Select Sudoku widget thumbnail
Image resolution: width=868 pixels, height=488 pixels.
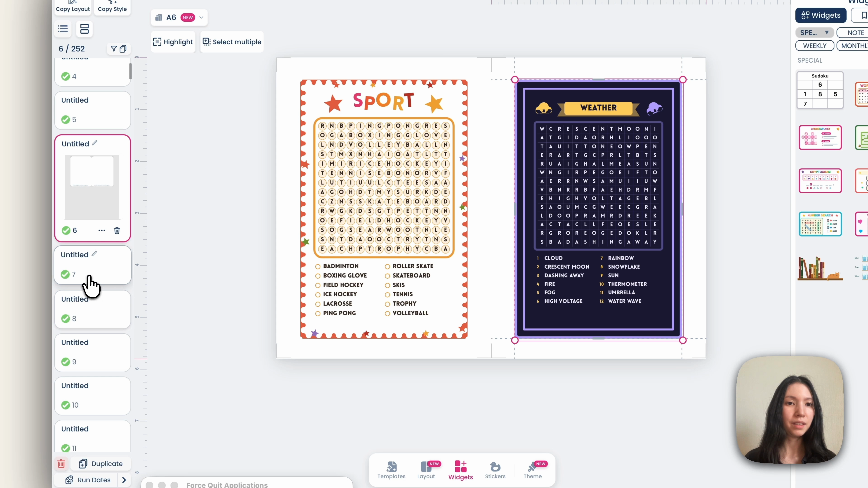pos(820,90)
